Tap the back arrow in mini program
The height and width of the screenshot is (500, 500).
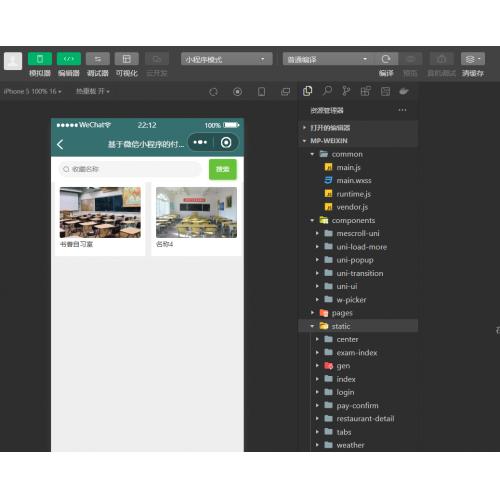[60, 144]
